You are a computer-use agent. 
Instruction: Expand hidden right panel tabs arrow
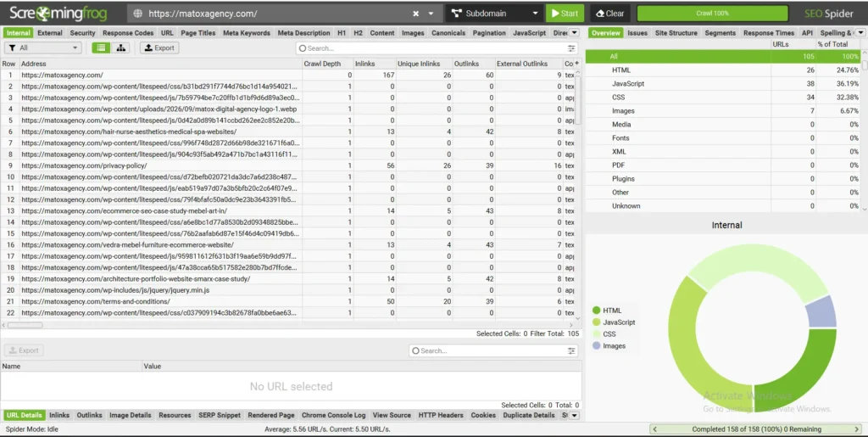[860, 33]
